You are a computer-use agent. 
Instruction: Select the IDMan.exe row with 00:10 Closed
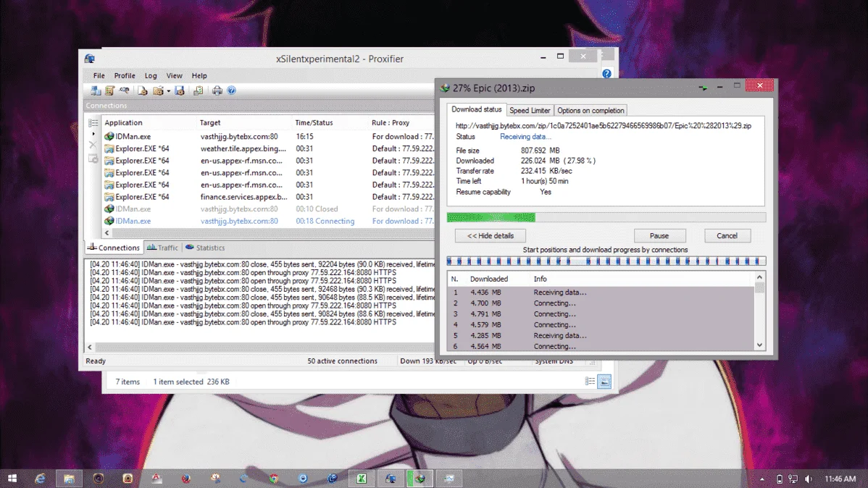pos(269,209)
